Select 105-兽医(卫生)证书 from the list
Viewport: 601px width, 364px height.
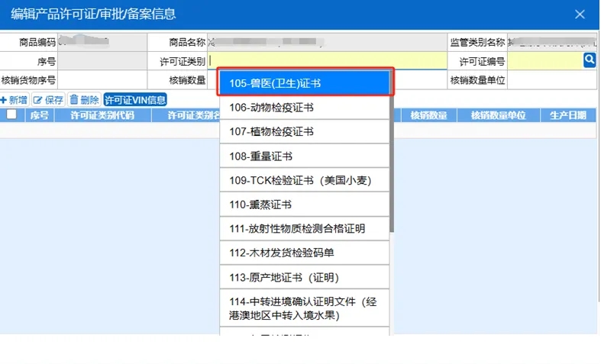pyautogui.click(x=304, y=82)
